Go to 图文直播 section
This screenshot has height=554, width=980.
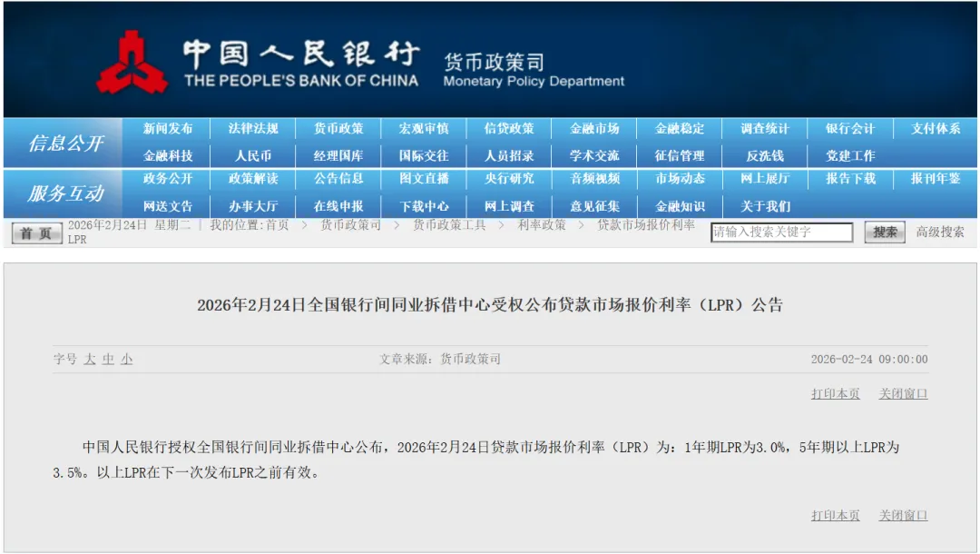[x=424, y=178]
